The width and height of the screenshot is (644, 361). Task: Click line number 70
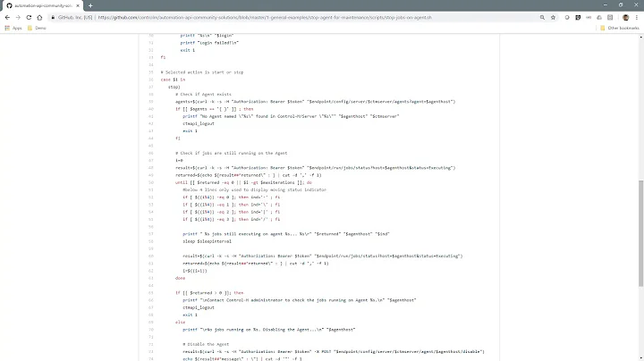pos(151,330)
